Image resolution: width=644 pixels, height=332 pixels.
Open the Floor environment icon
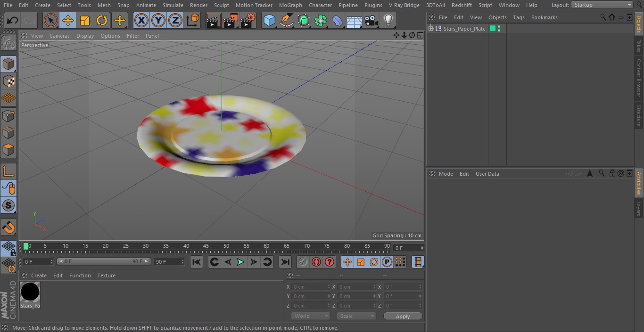(x=355, y=20)
